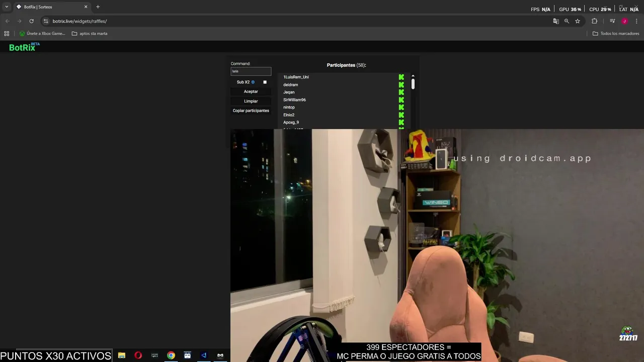The height and width of the screenshot is (362, 644).
Task: Open the Xbox Game bookmark
Action: point(42,34)
